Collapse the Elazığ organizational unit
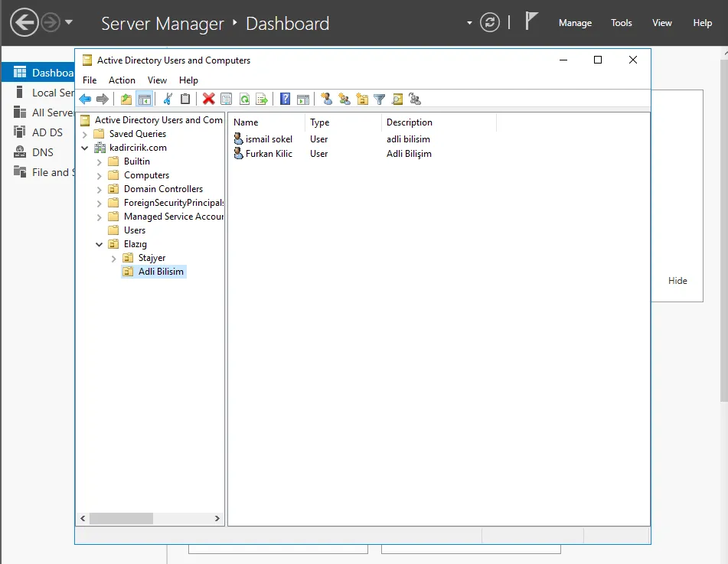 point(99,244)
